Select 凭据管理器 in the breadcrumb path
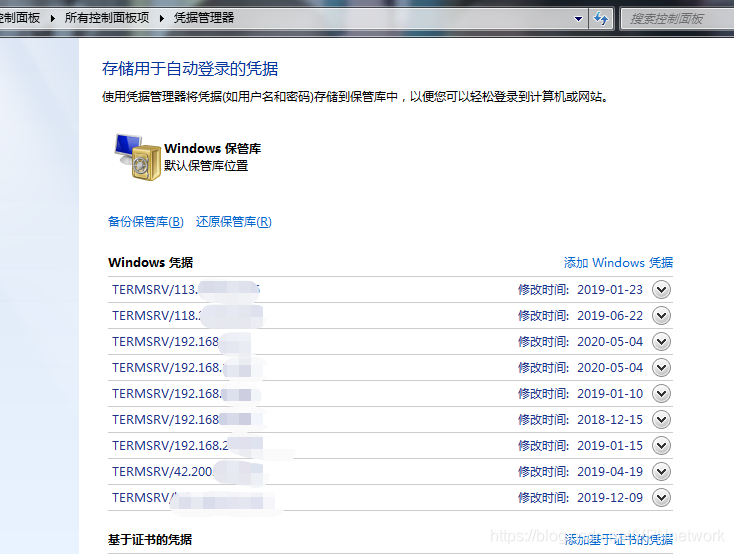 (204, 18)
